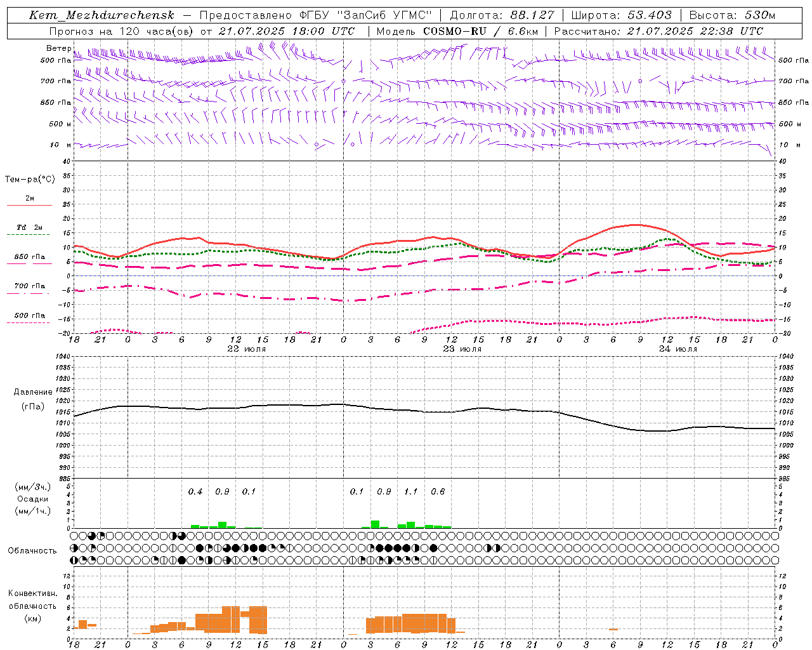Viewport: 812px width, 650px height.
Task: Click the 0.4 precipitation amount
Action: pyautogui.click(x=195, y=492)
